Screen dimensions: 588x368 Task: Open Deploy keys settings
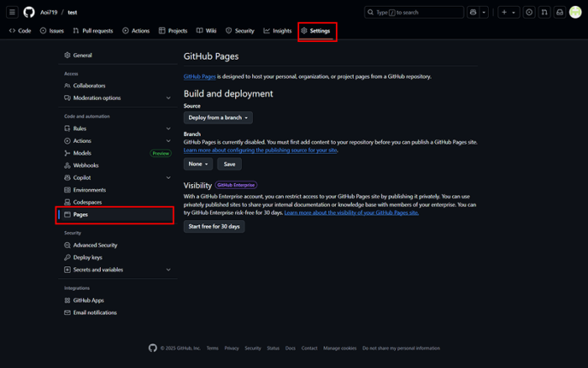pyautogui.click(x=118, y=257)
